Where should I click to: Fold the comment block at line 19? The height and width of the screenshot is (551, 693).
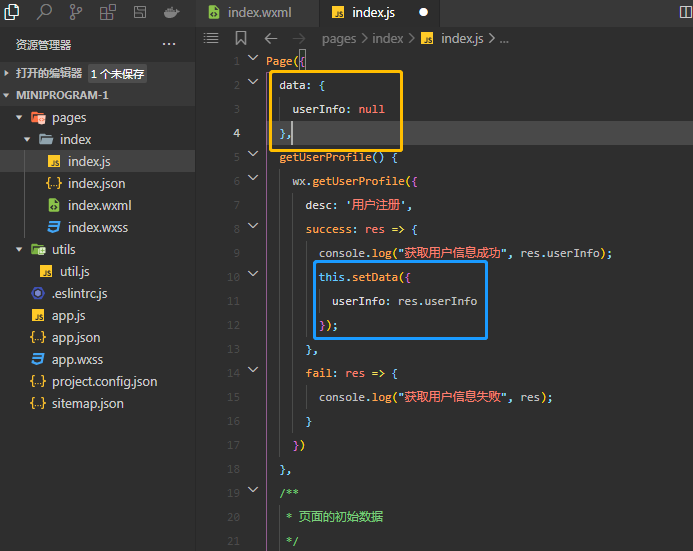click(x=253, y=489)
